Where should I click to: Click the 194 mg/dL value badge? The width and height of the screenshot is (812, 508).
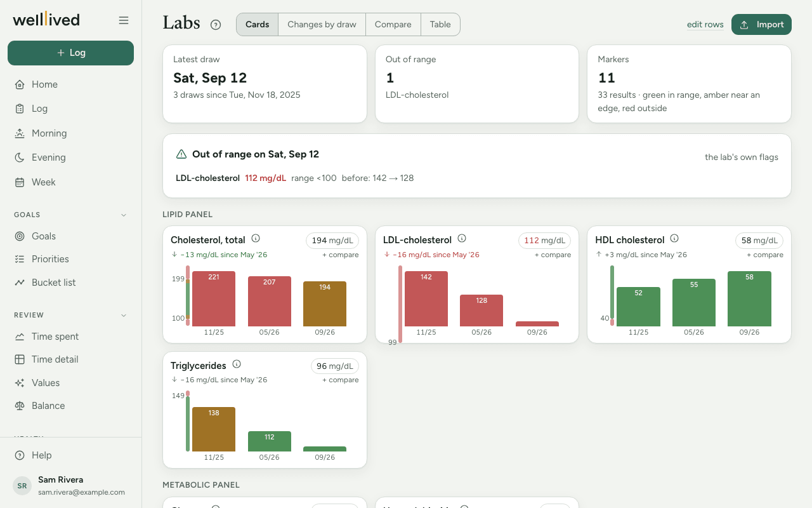(x=333, y=241)
